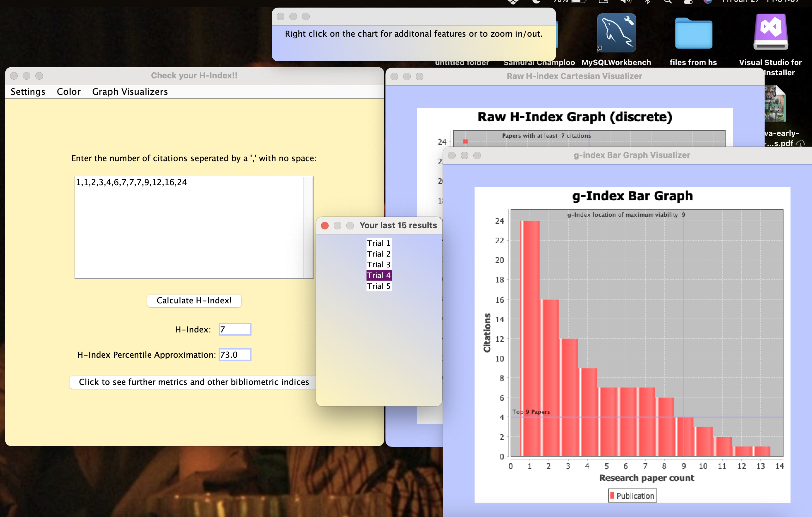Select Trial 5 in the results list
Viewport: 812px width, 517px height.
coord(378,286)
